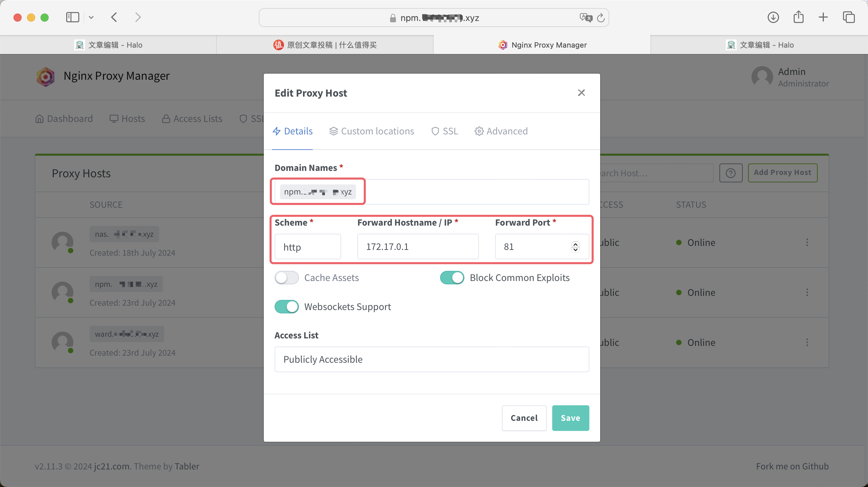The width and height of the screenshot is (868, 487).
Task: Click the Domain Names input field
Action: coord(432,192)
